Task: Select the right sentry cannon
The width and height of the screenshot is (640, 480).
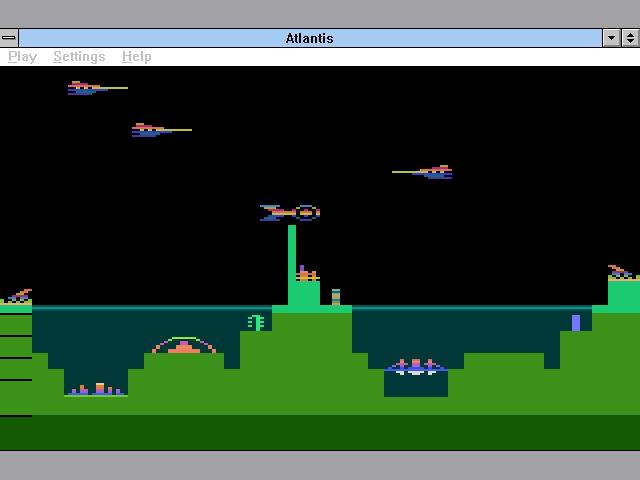Action: click(623, 272)
